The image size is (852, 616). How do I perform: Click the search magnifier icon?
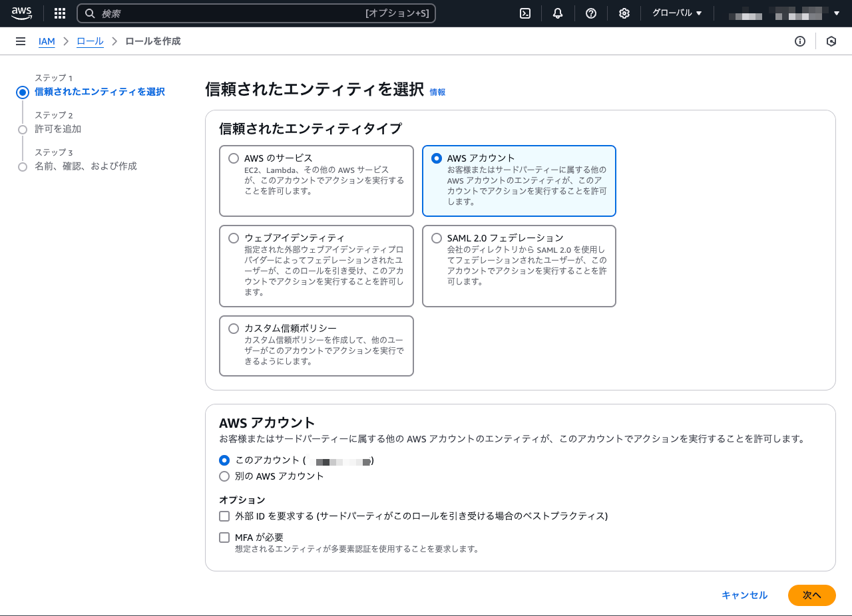tap(90, 13)
